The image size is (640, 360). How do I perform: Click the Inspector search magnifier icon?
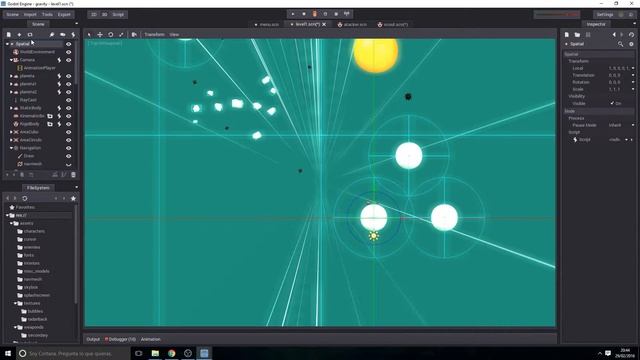point(620,44)
